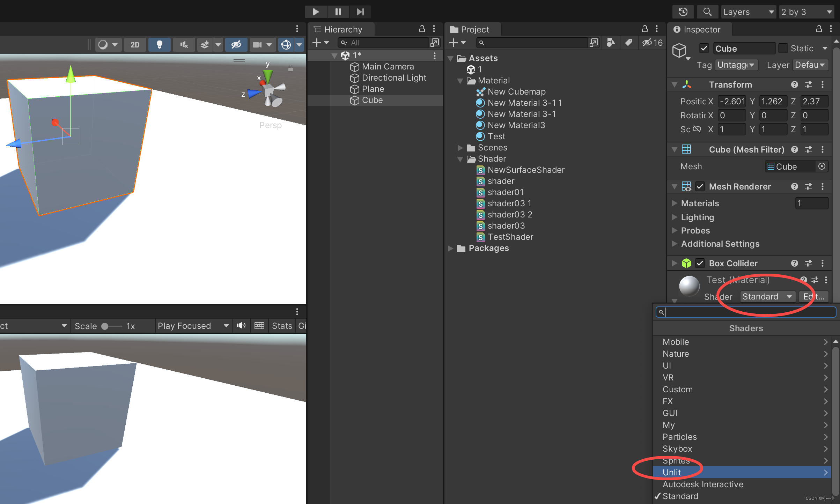The width and height of the screenshot is (840, 504).
Task: Toggle the Scene Gizmos icon
Action: pos(286,45)
